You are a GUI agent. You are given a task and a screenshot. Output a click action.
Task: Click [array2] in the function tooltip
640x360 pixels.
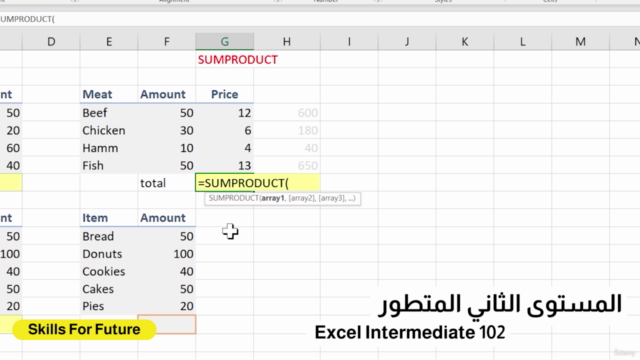(302, 198)
